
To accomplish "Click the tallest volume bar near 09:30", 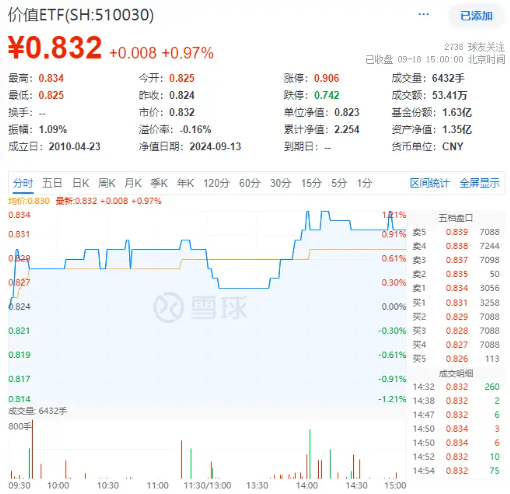I will pyautogui.click(x=32, y=450).
